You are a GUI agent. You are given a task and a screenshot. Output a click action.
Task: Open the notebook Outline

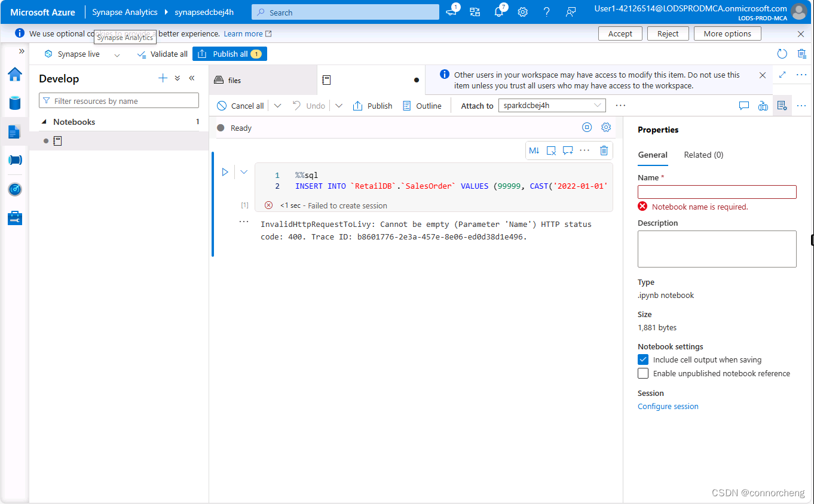click(x=422, y=106)
